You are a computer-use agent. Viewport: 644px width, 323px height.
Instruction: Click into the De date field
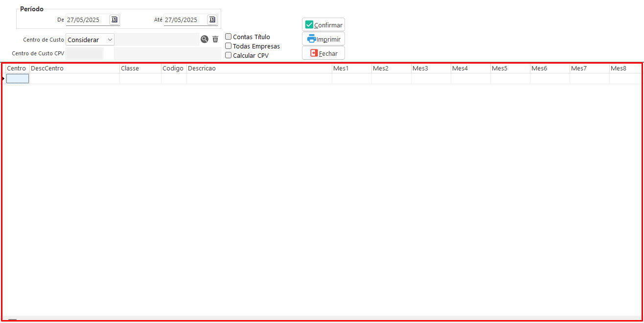86,20
